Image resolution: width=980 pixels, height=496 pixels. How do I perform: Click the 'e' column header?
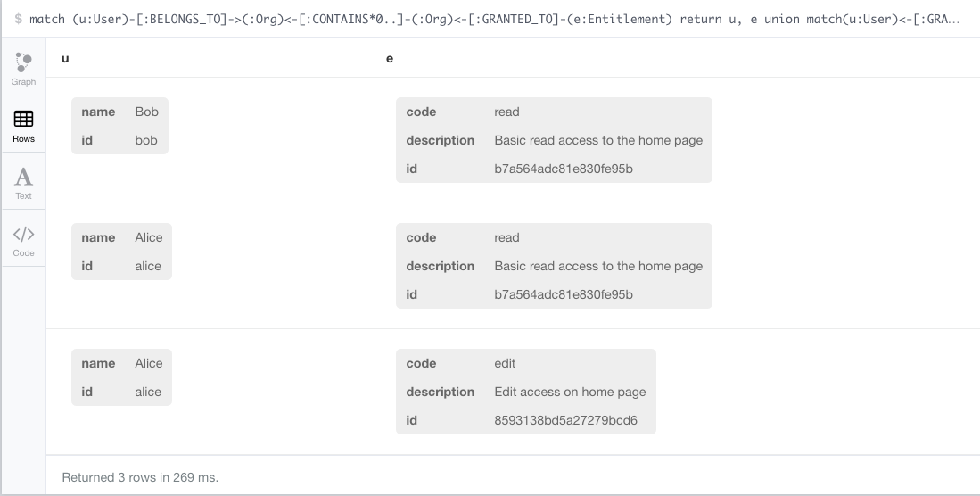coord(390,58)
